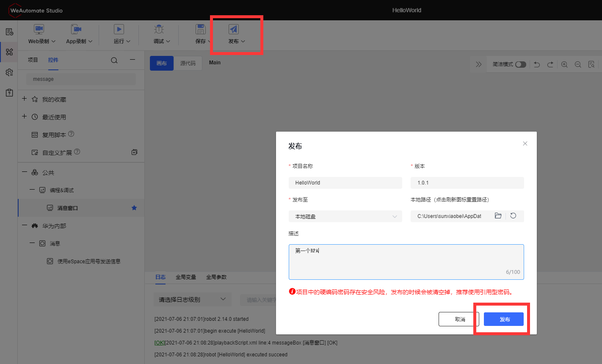Click the 版本 1.0.1 field
The width and height of the screenshot is (602, 364).
click(x=467, y=183)
